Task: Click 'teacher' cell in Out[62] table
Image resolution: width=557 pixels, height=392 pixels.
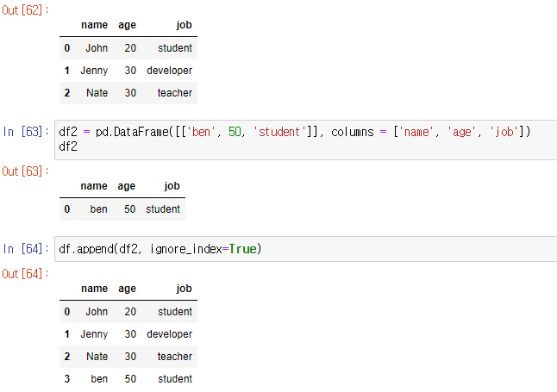Action: click(x=175, y=93)
